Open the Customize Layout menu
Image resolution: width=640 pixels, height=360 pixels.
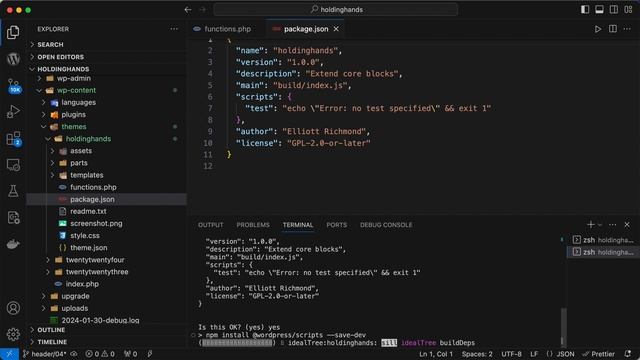628,9
